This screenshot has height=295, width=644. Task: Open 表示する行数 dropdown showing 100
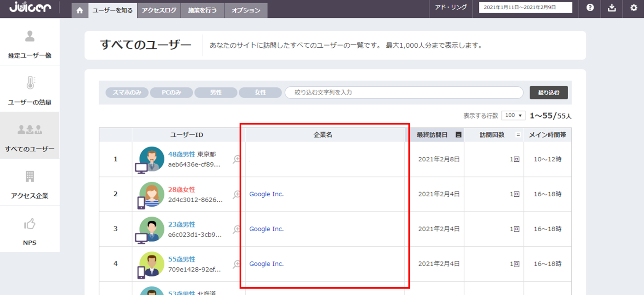(x=513, y=115)
